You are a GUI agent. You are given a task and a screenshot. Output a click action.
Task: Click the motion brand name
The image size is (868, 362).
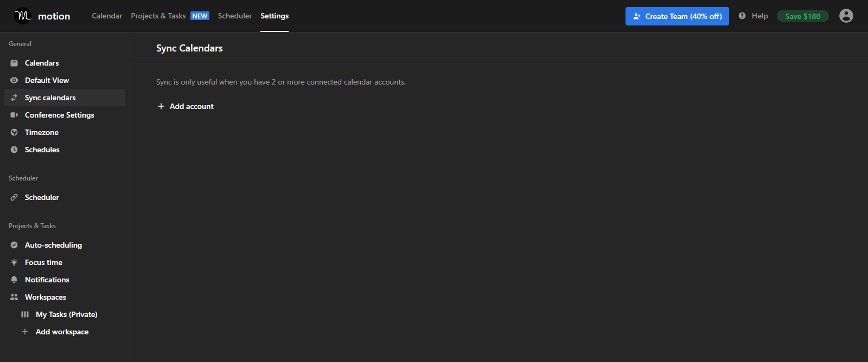[x=54, y=16]
